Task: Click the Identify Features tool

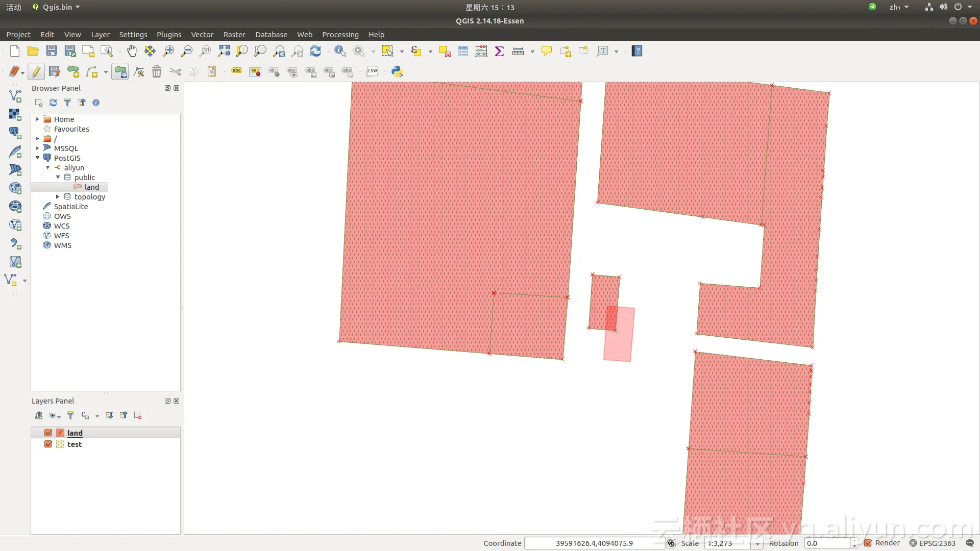Action: (x=340, y=51)
